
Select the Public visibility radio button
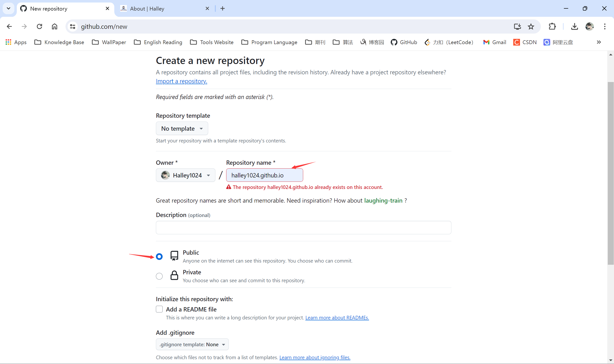(159, 257)
